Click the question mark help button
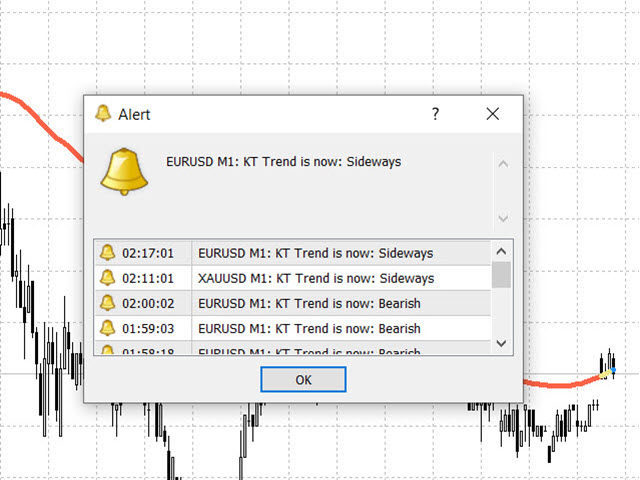The width and height of the screenshot is (640, 480). (x=436, y=114)
